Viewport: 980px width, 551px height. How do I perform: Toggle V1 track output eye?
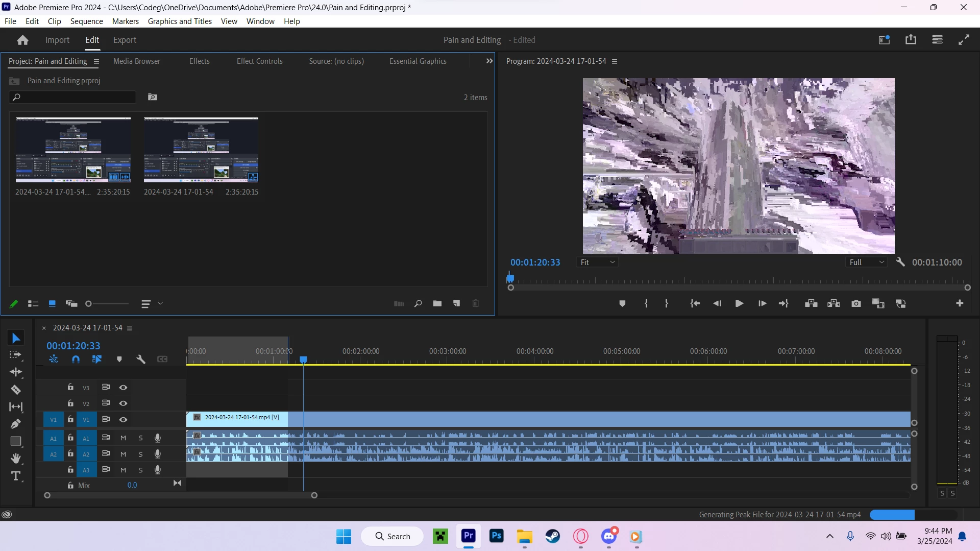click(123, 420)
